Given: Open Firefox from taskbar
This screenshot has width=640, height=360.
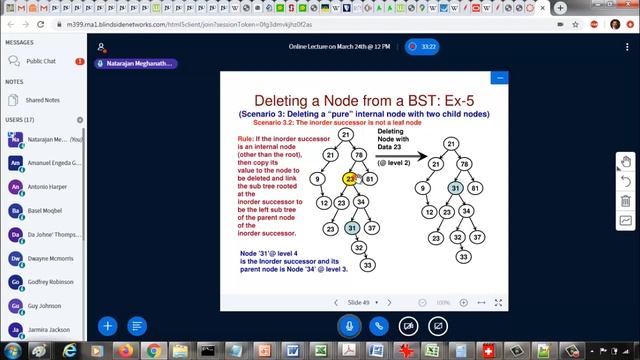Looking at the screenshot, I should click(x=125, y=351).
